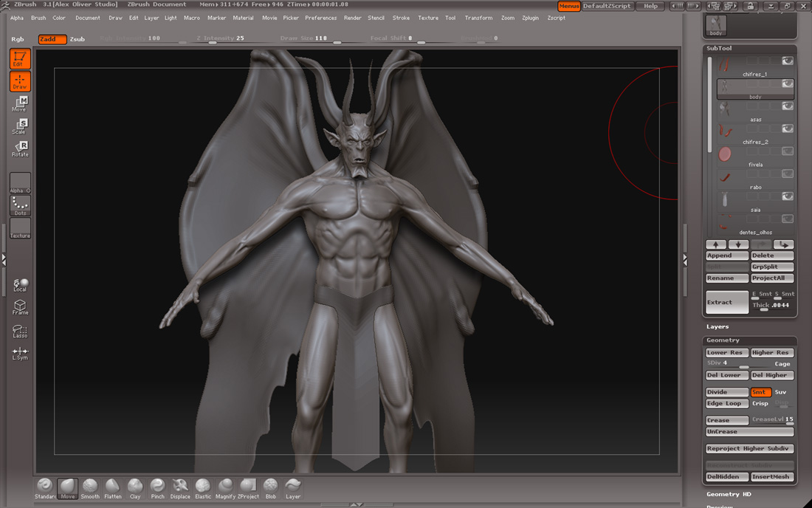The image size is (812, 508).
Task: Hide the body subtool eye
Action: pyautogui.click(x=787, y=83)
